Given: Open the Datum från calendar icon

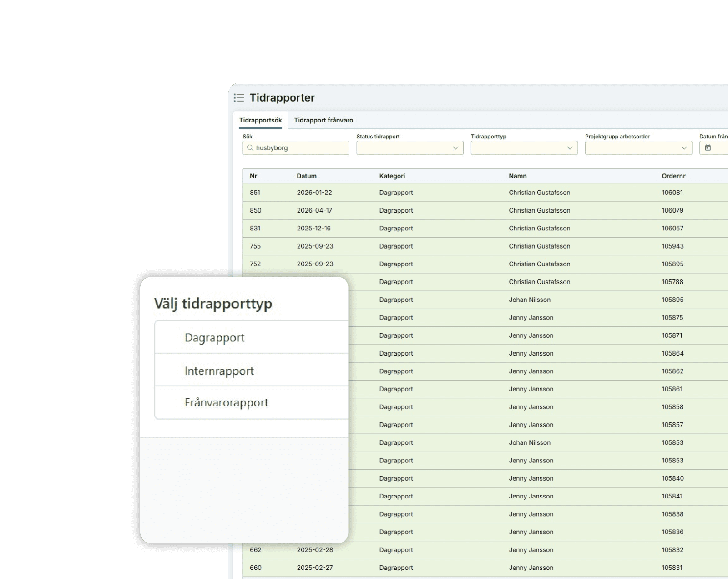Looking at the screenshot, I should [708, 148].
